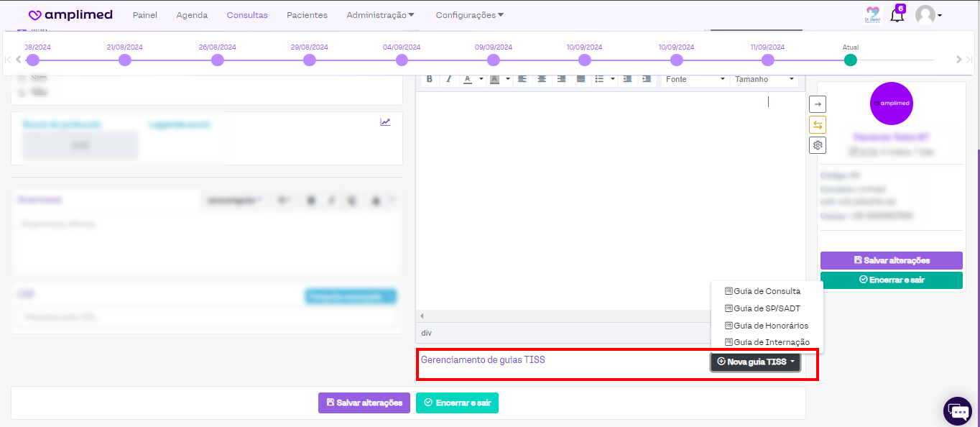980x427 pixels.
Task: Select the blurred Não radio option
Action: [x=22, y=92]
